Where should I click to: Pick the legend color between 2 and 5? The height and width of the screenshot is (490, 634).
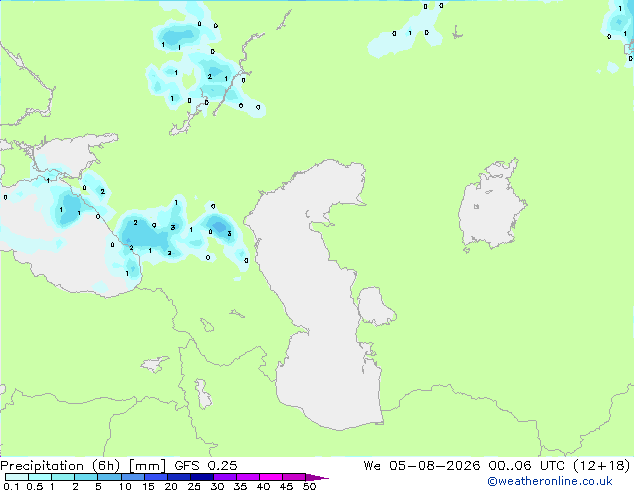click(86, 477)
